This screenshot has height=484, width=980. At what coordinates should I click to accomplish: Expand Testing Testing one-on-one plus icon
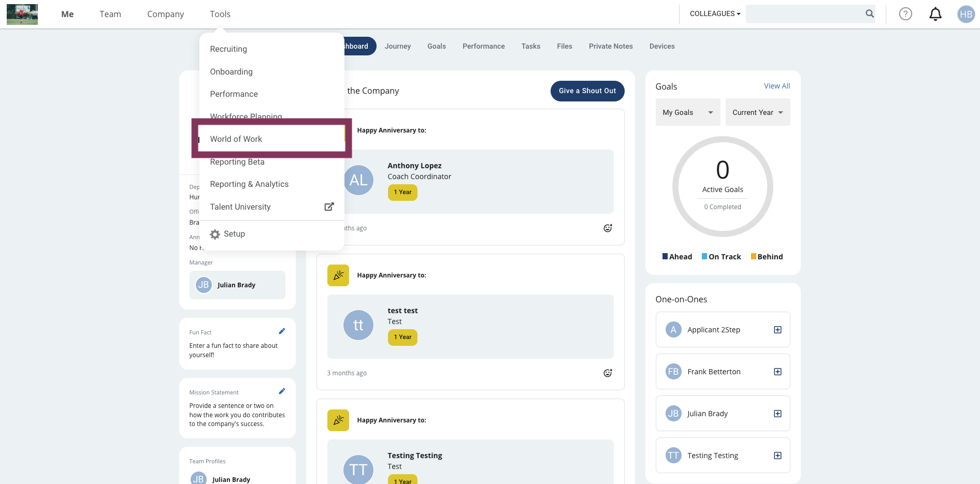[x=777, y=456]
